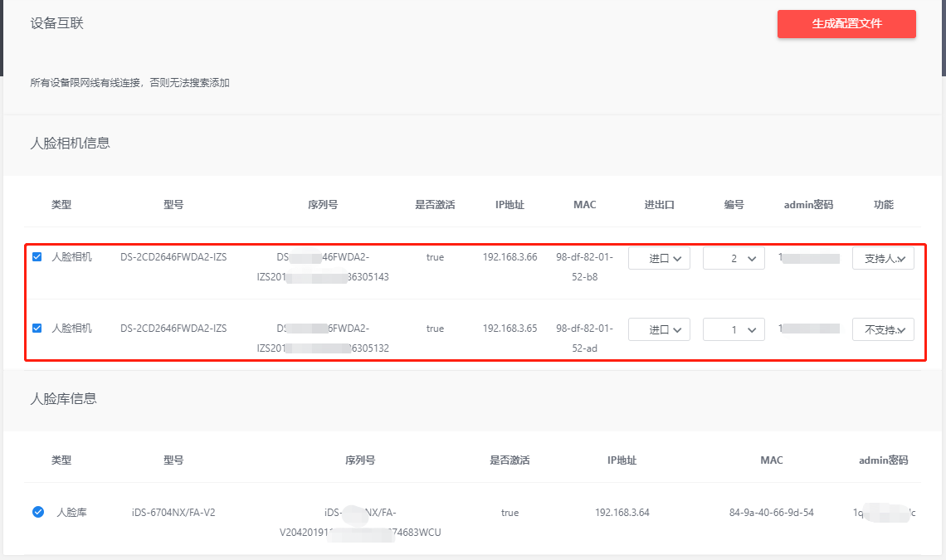946x560 pixels.
Task: Click IP地址 header in camera table
Action: click(x=510, y=205)
